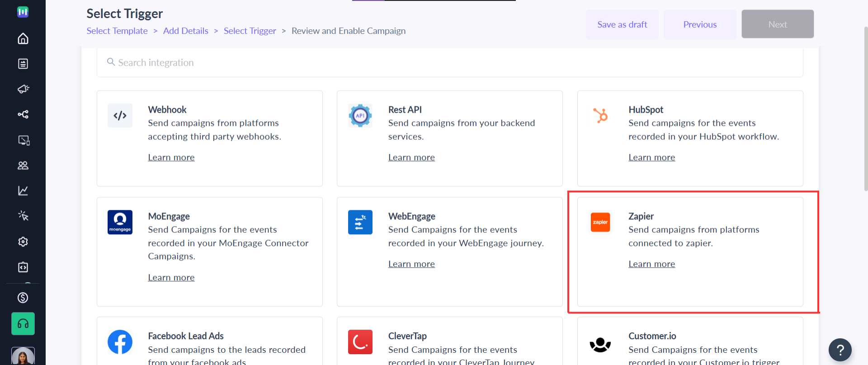
Task: Go to Add Details breadcrumb
Action: coord(186,31)
